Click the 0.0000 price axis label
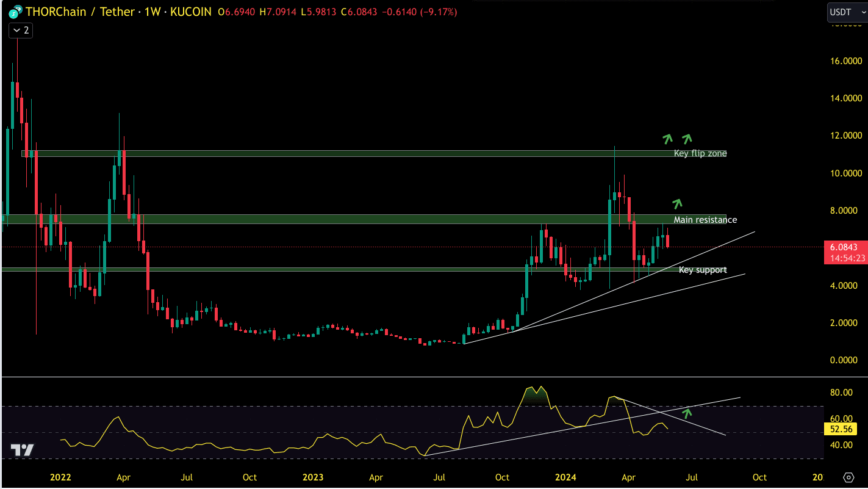 pyautogui.click(x=845, y=360)
